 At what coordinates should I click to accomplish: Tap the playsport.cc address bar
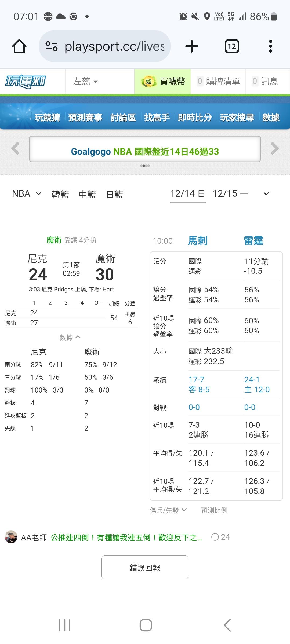tap(114, 46)
